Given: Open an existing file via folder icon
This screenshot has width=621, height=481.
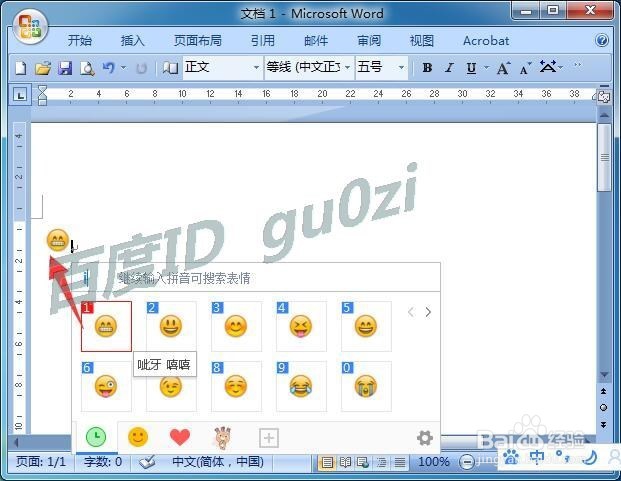Looking at the screenshot, I should [x=43, y=68].
